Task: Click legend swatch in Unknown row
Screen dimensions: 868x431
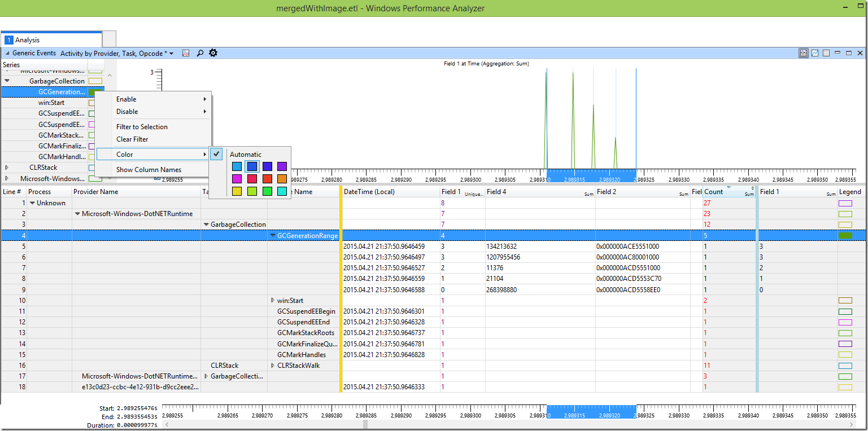Action: pyautogui.click(x=845, y=203)
